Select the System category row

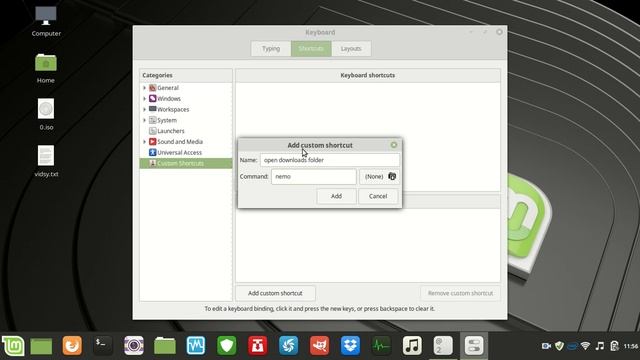click(186, 120)
